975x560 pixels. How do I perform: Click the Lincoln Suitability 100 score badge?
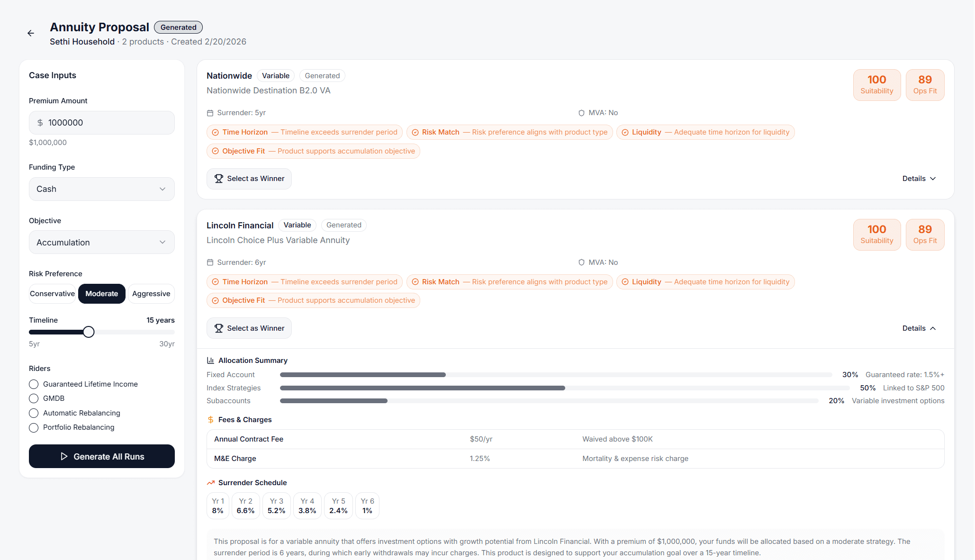pos(877,235)
